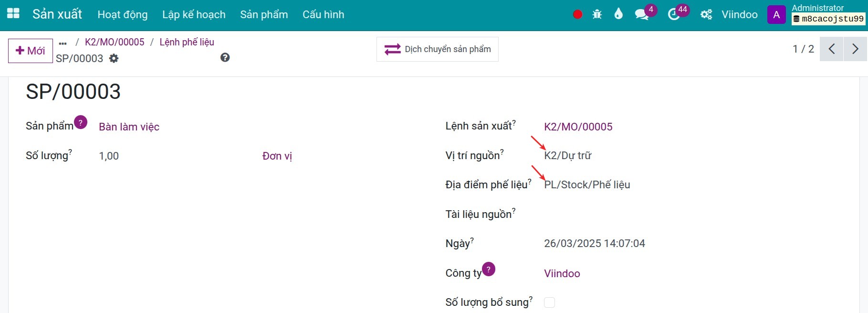
Task: Expand the breadcrumb ellipsis
Action: (63, 43)
